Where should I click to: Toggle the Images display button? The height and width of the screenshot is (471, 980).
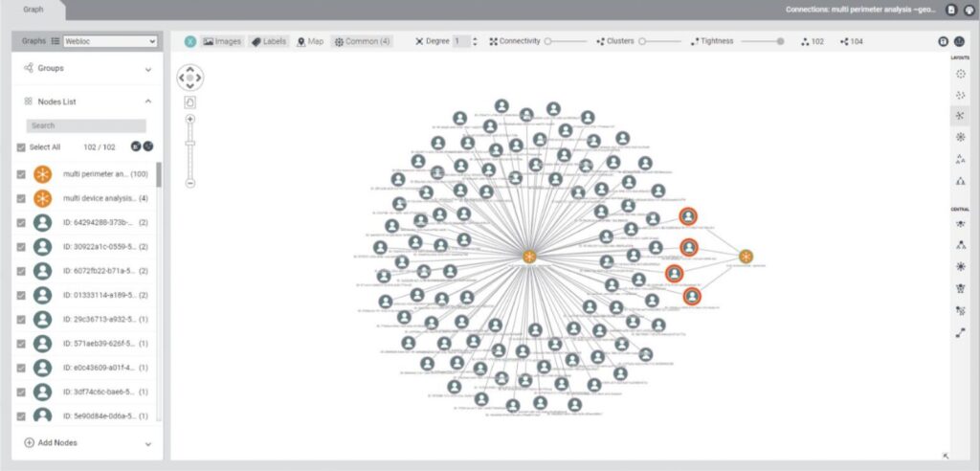coord(222,42)
